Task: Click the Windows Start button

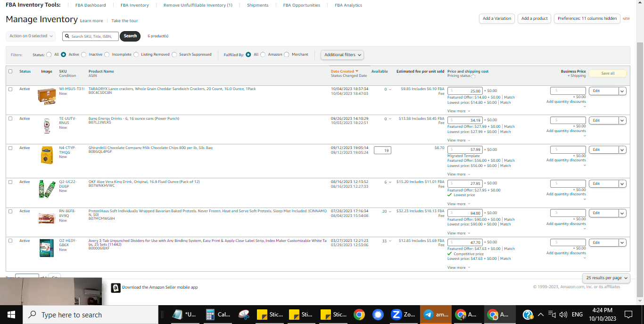Action: pos(11,315)
